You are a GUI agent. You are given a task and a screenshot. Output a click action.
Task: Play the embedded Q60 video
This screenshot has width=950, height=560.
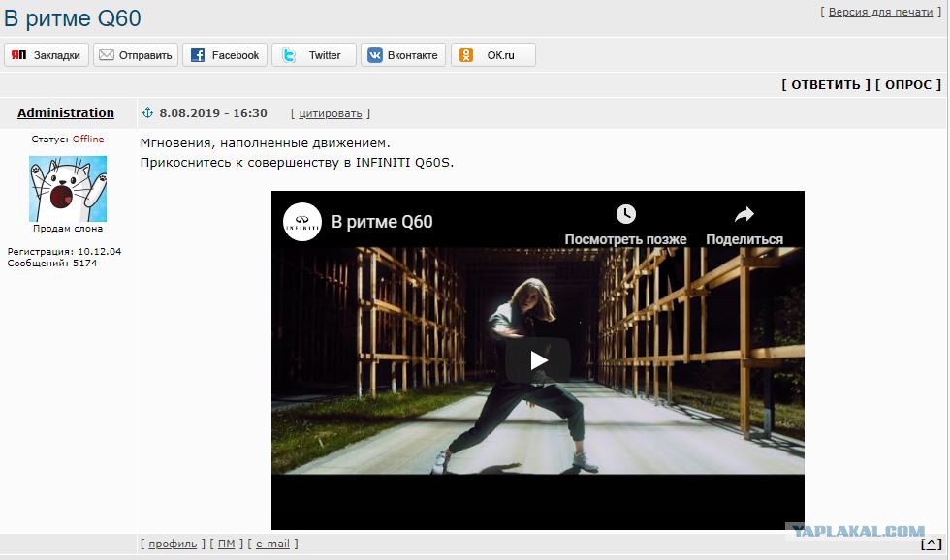tap(538, 360)
